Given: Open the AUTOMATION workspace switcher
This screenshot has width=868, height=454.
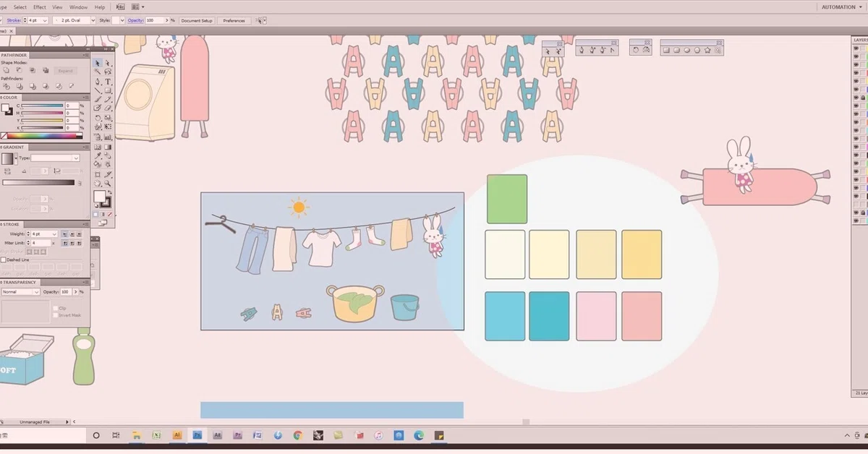Looking at the screenshot, I should tap(841, 7).
